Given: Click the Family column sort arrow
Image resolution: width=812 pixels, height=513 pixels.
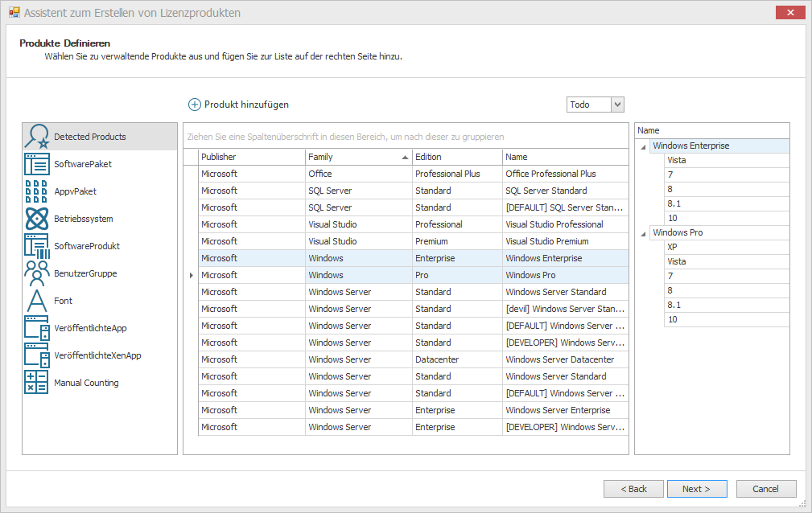Looking at the screenshot, I should [405, 158].
